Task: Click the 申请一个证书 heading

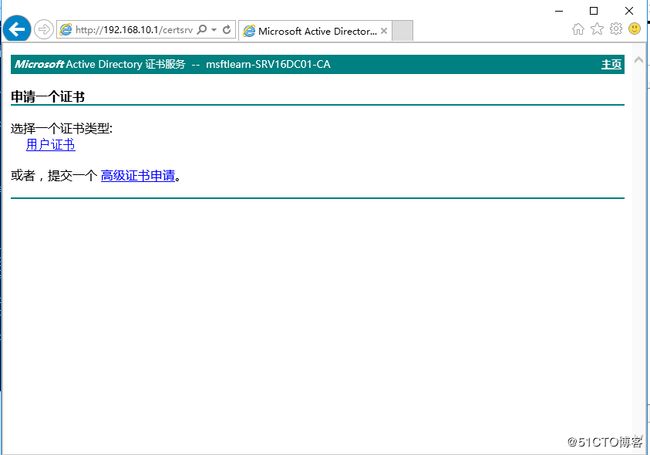Action: point(48,97)
